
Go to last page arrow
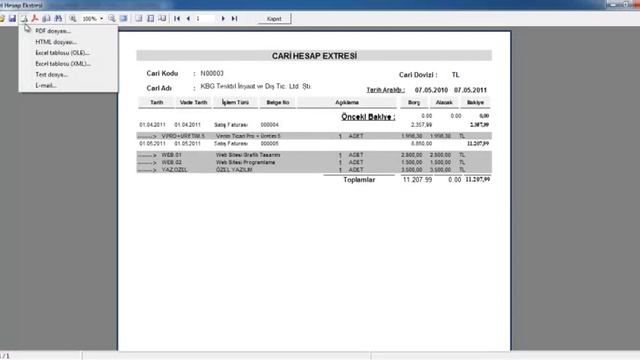coord(234,18)
